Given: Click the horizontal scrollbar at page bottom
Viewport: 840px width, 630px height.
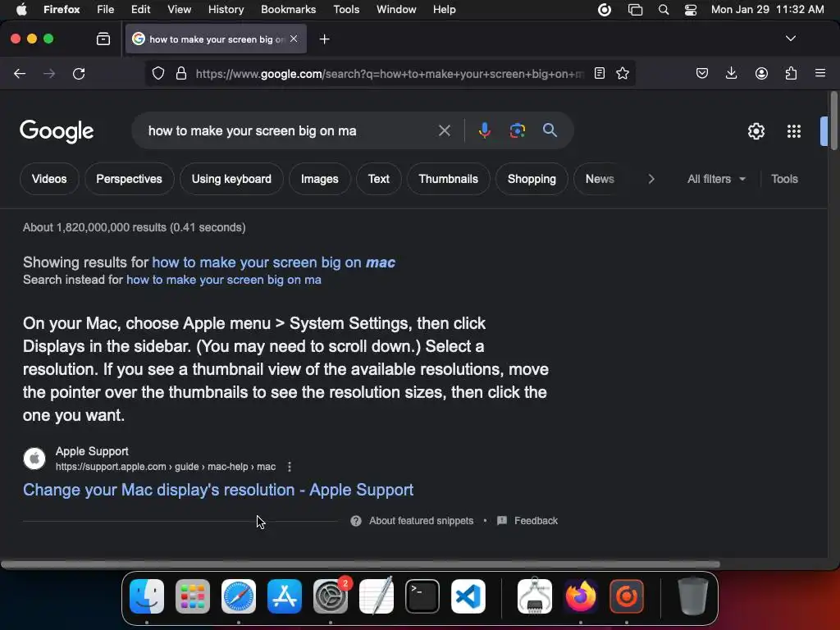Looking at the screenshot, I should pos(361,564).
